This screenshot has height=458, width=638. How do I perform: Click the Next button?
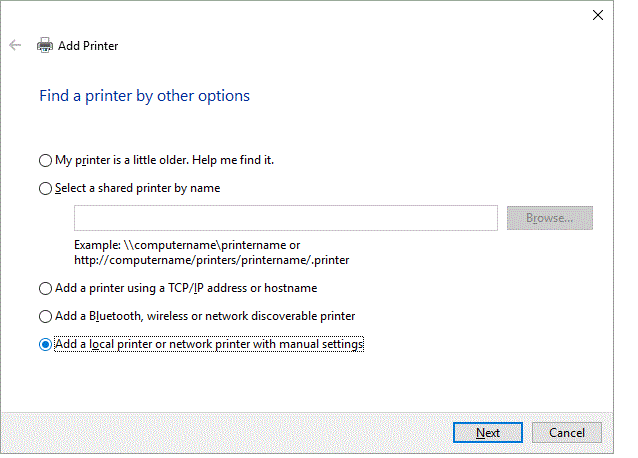point(488,433)
